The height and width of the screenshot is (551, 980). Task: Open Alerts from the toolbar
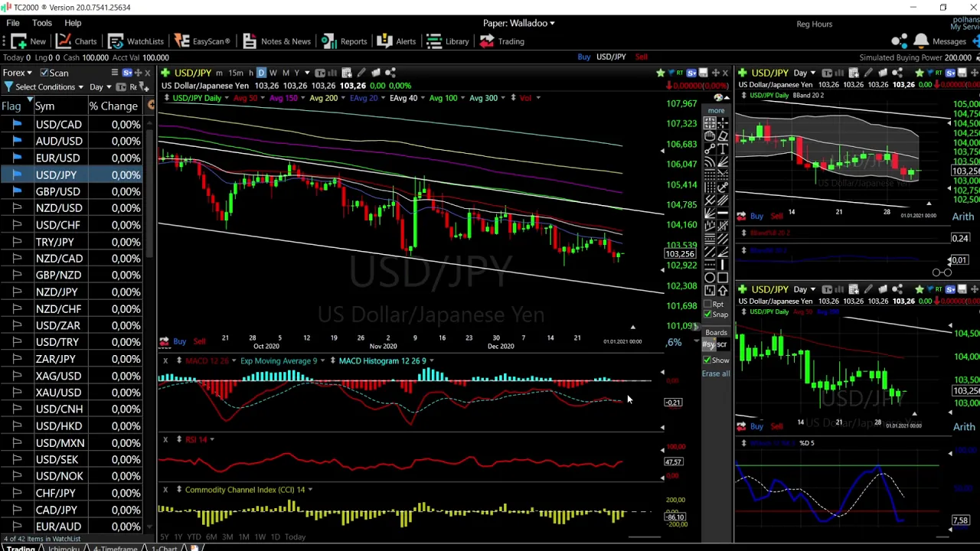(397, 41)
